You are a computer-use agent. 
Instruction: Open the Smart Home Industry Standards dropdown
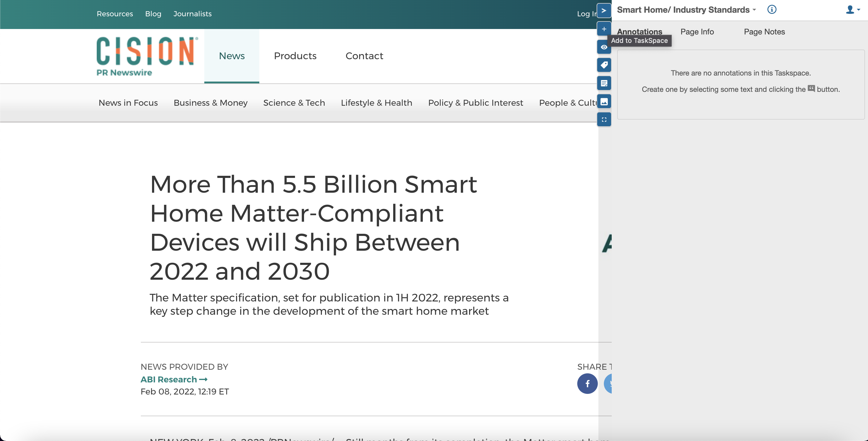pos(754,10)
